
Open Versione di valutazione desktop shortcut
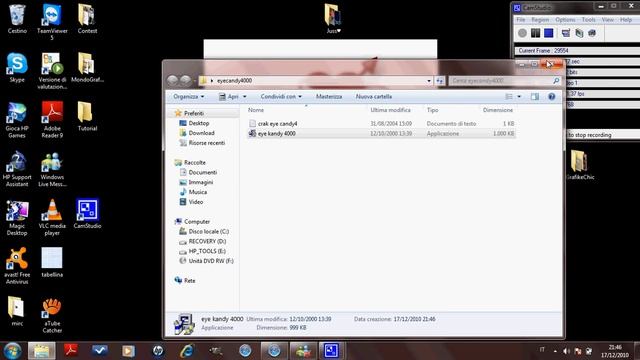pyautogui.click(x=52, y=70)
